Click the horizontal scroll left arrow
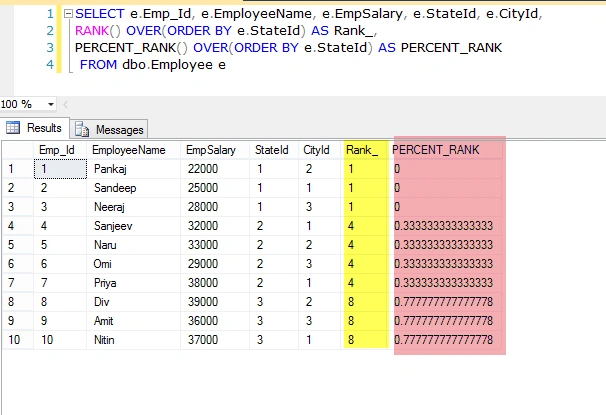606x415 pixels. pos(65,104)
